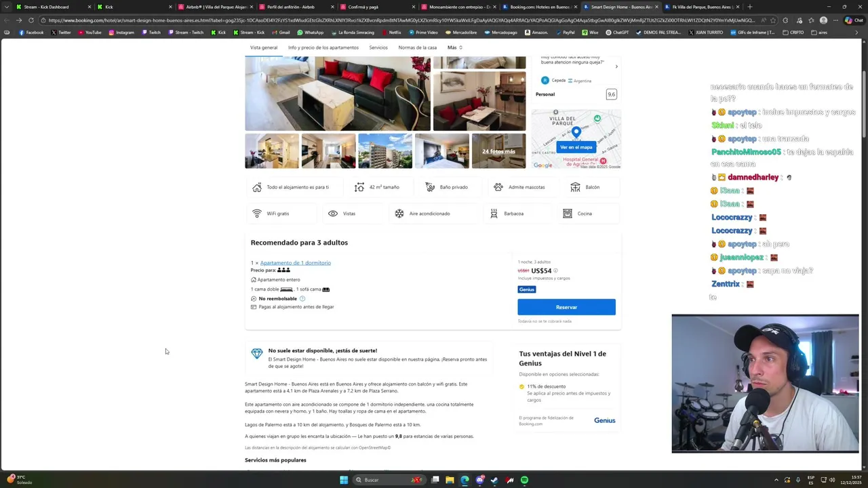Click the paw icon for Admite mascotas

click(x=498, y=187)
